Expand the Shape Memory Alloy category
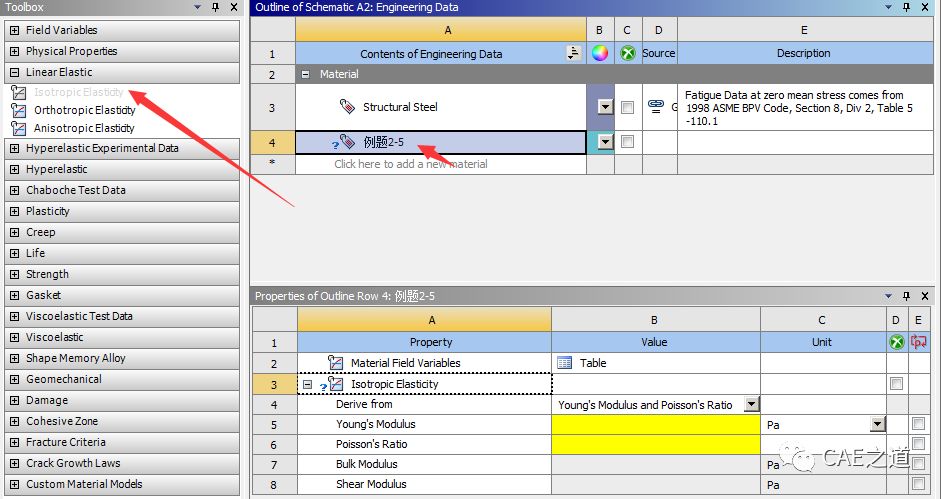The width and height of the screenshot is (941, 499). (x=14, y=358)
